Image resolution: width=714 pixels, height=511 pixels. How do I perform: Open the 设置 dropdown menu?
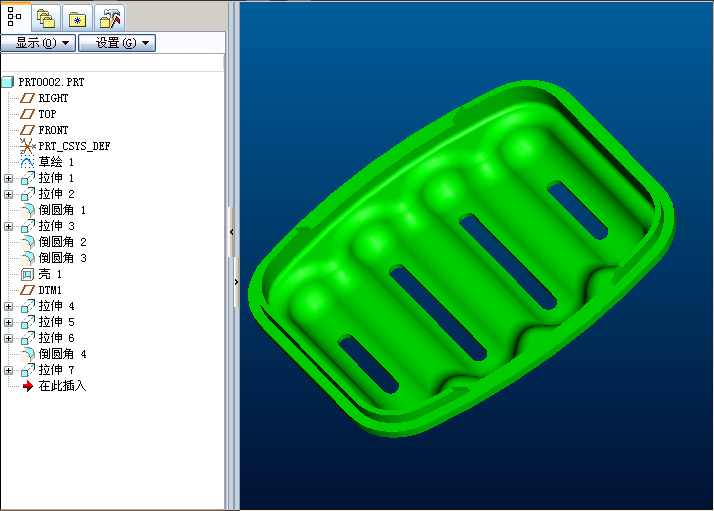(x=117, y=43)
